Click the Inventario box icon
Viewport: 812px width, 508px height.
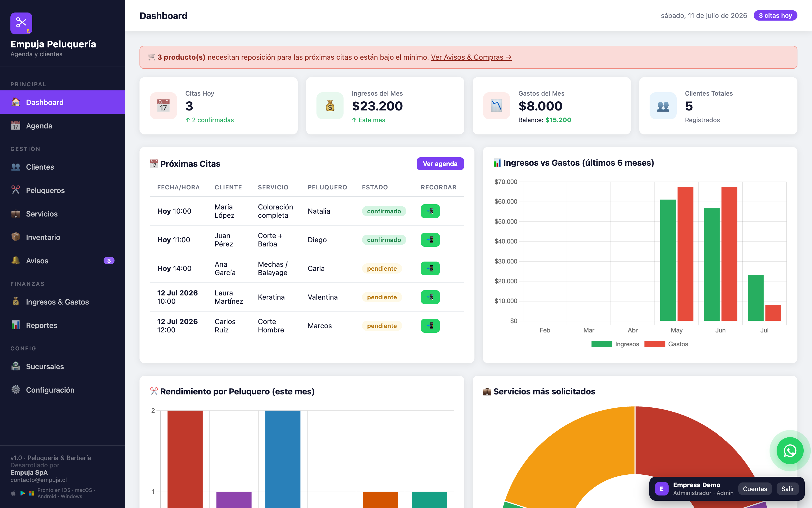pyautogui.click(x=16, y=237)
